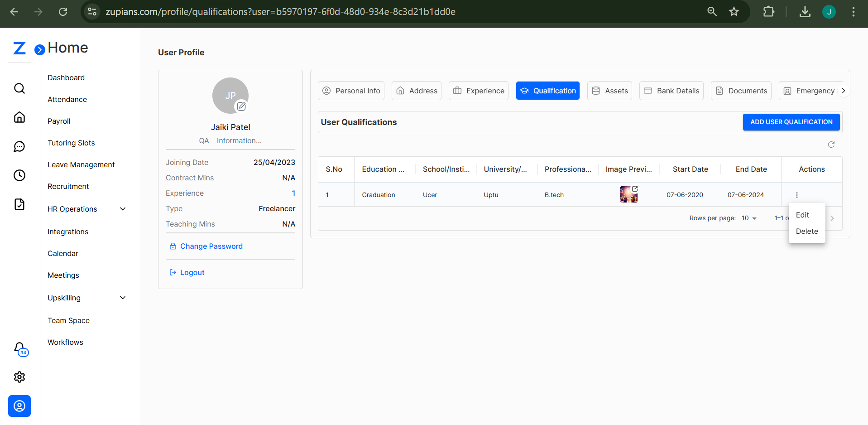Switch to the Bank Details tab

671,91
